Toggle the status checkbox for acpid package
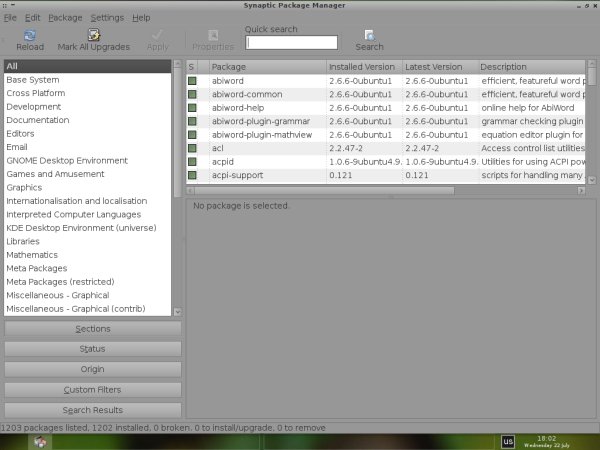The image size is (600, 450). click(x=192, y=161)
